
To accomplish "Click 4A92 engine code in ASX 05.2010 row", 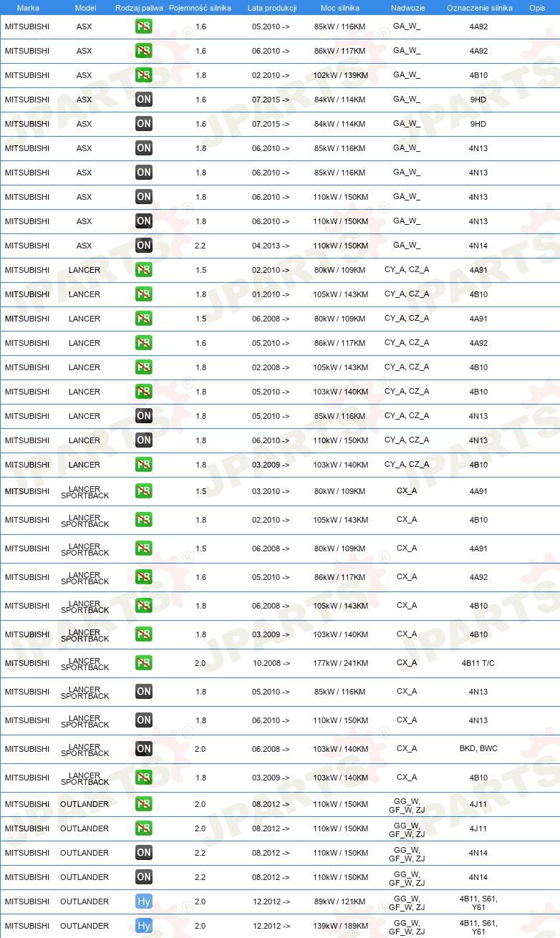I will [478, 26].
